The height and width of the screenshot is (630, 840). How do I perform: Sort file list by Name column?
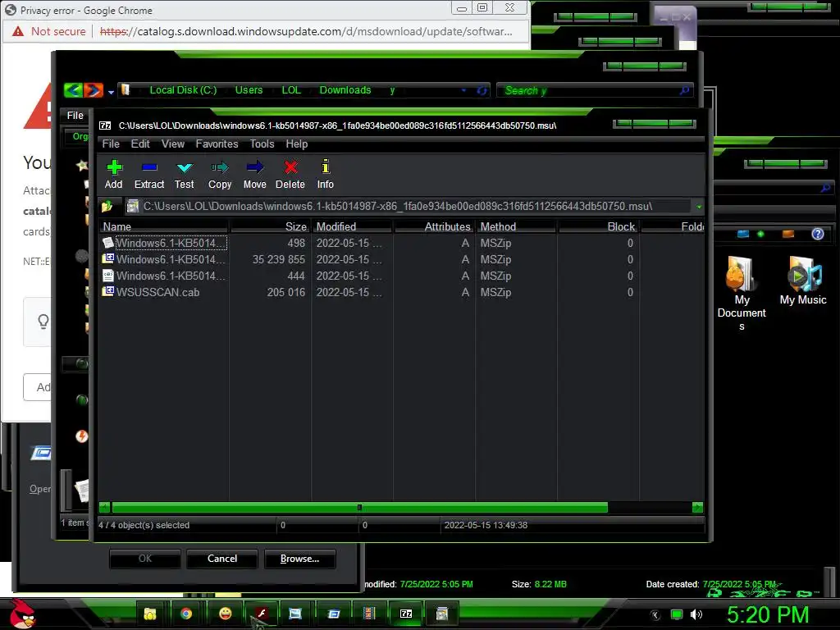163,226
